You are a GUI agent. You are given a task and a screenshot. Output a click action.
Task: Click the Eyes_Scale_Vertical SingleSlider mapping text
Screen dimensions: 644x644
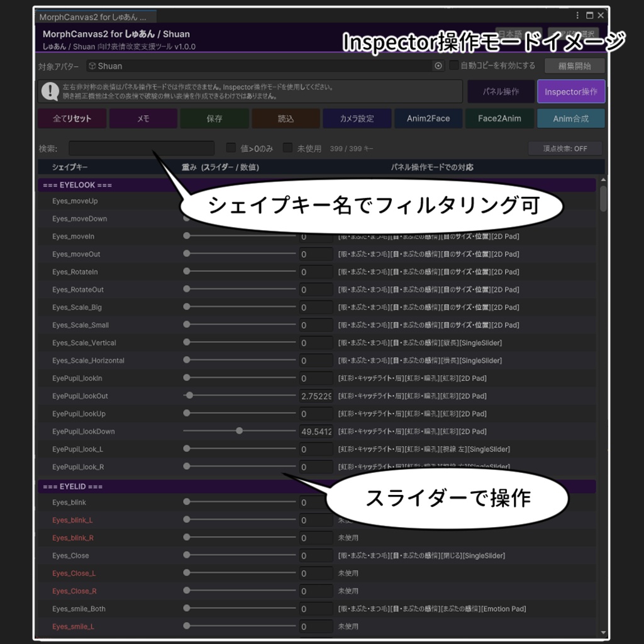[x=419, y=343]
